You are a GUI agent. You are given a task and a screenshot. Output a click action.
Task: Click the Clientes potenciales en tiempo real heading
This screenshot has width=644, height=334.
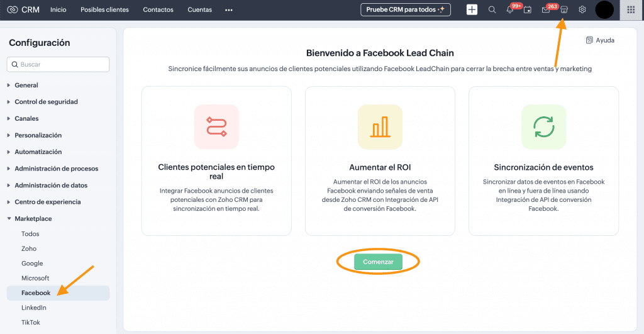tap(216, 172)
